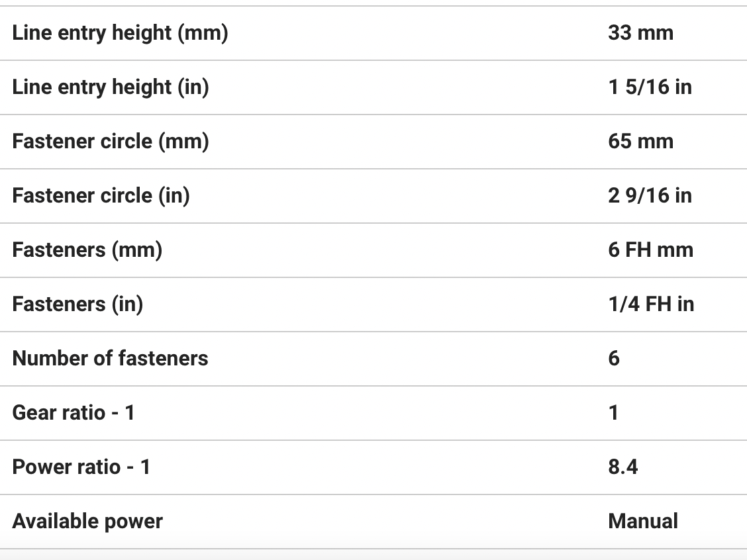Select the 65 mm value
This screenshot has height=560, width=747.
(x=640, y=141)
